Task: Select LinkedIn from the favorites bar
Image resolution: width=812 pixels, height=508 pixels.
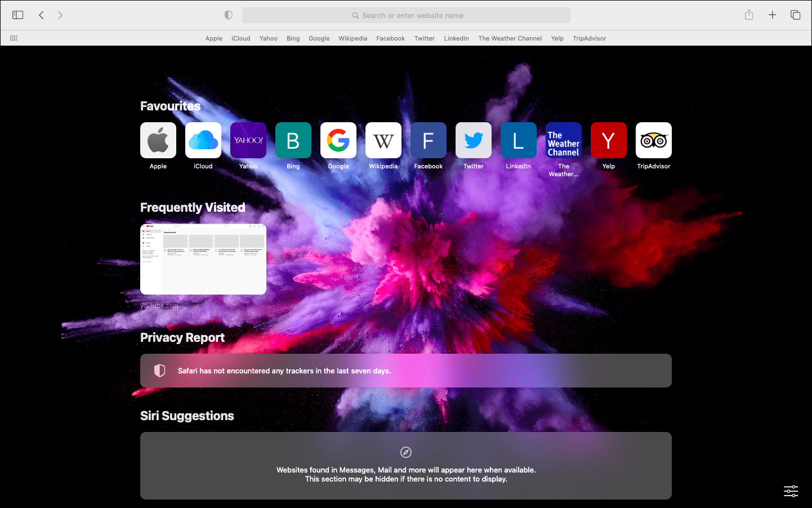Action: [456, 38]
